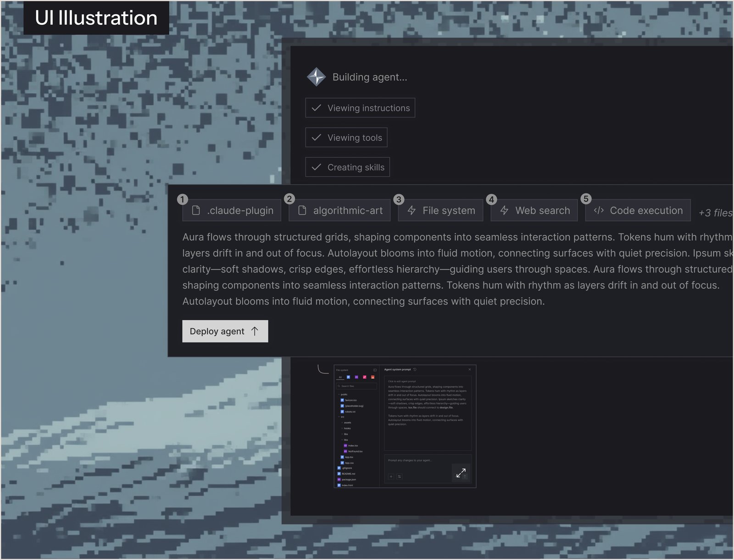The width and height of the screenshot is (734, 560).
Task: Show the +3 files overflow
Action: 716,213
